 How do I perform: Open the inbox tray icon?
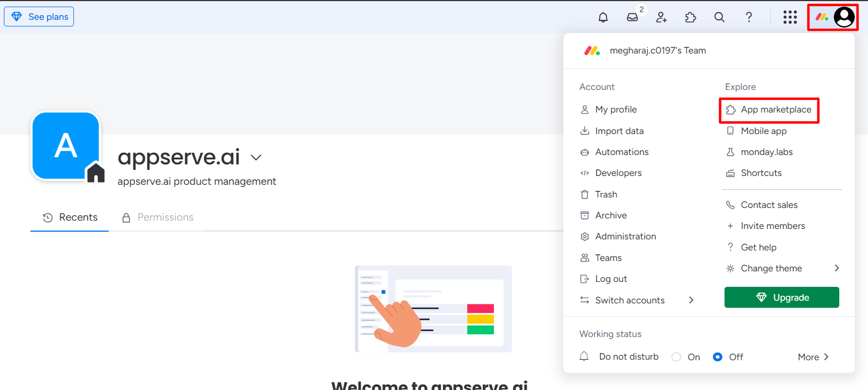pyautogui.click(x=632, y=17)
